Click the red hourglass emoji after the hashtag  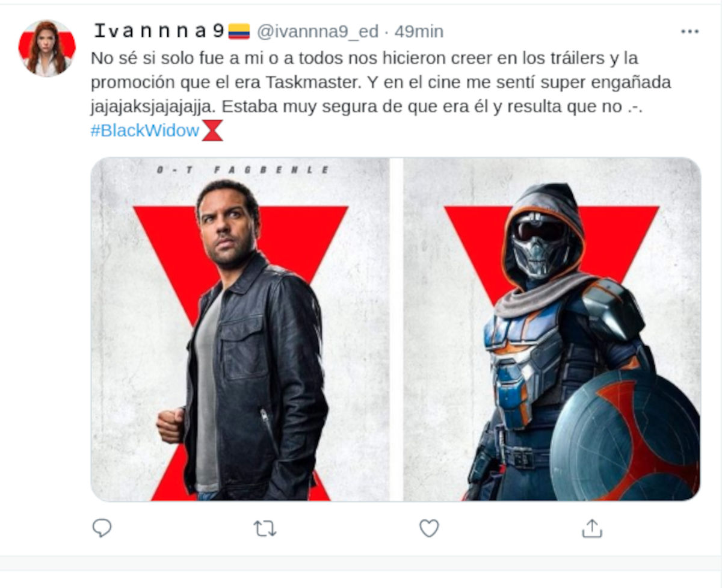click(x=212, y=131)
